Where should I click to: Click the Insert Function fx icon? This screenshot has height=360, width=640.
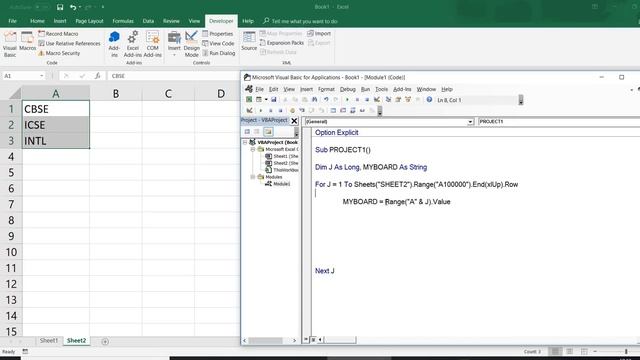[x=97, y=76]
